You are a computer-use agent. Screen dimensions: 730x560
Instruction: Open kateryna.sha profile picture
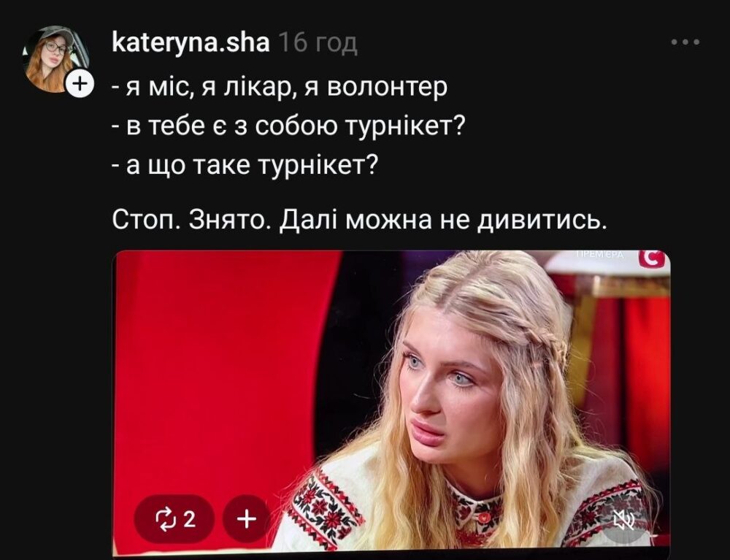(x=56, y=58)
